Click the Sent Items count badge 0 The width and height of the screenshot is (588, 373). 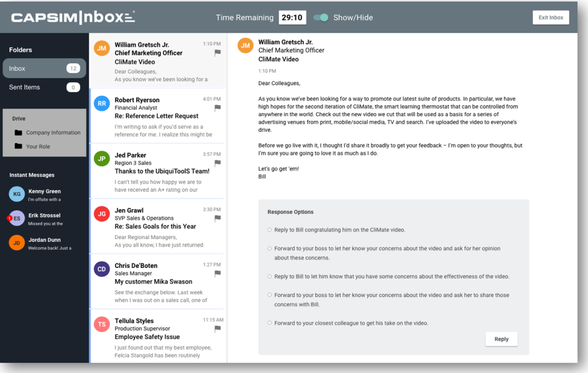[73, 87]
